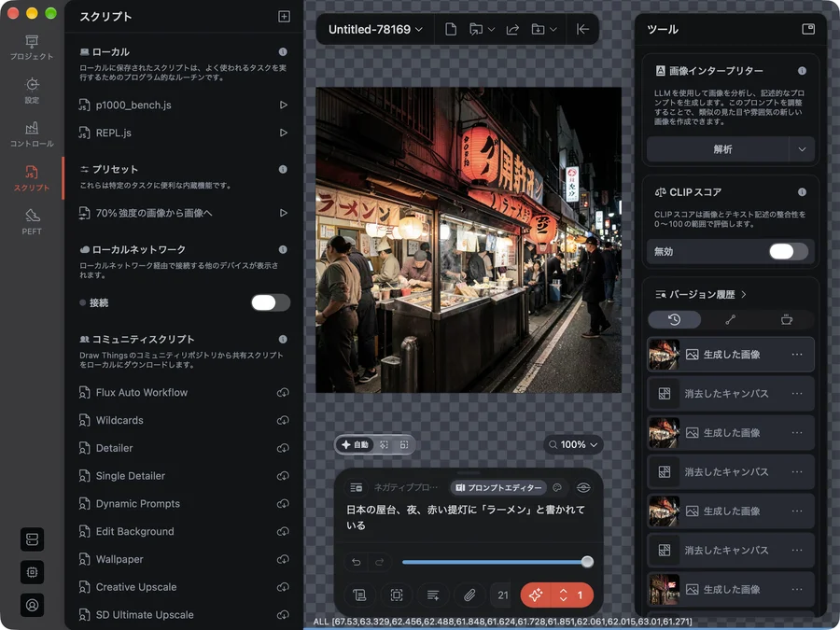Image resolution: width=840 pixels, height=630 pixels.
Task: Download the Creative Upscale script
Action: (283, 588)
